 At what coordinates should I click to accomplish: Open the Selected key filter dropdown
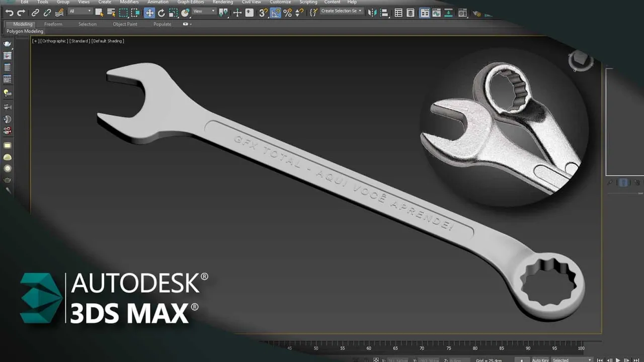(572, 360)
